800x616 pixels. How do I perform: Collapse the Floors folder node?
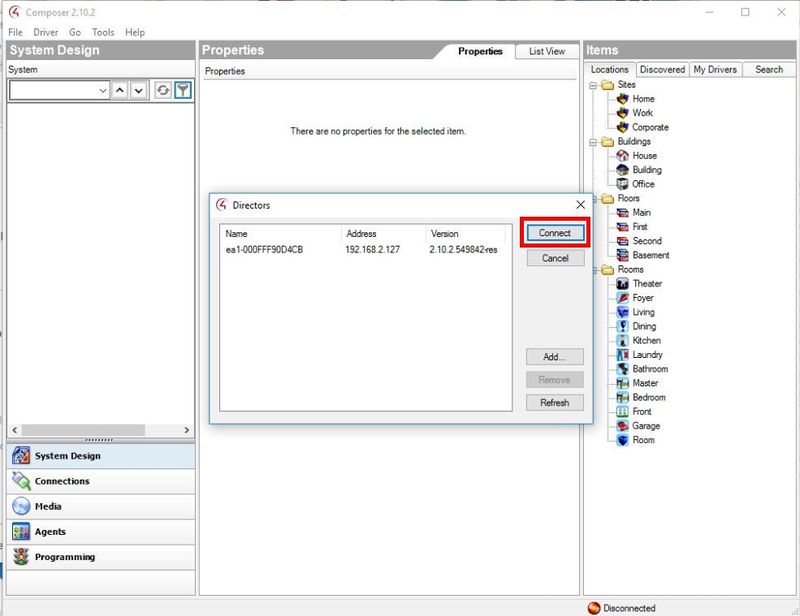[594, 199]
